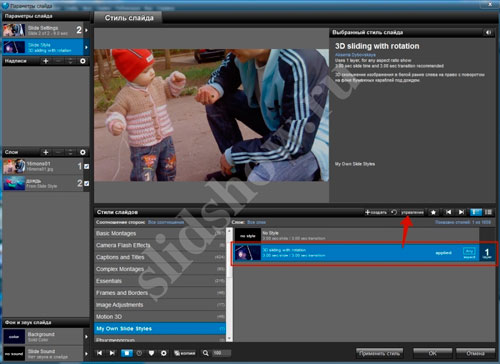This screenshot has height=364, width=500.
Task: Click the scroll down arrow of category list
Action: click(229, 339)
